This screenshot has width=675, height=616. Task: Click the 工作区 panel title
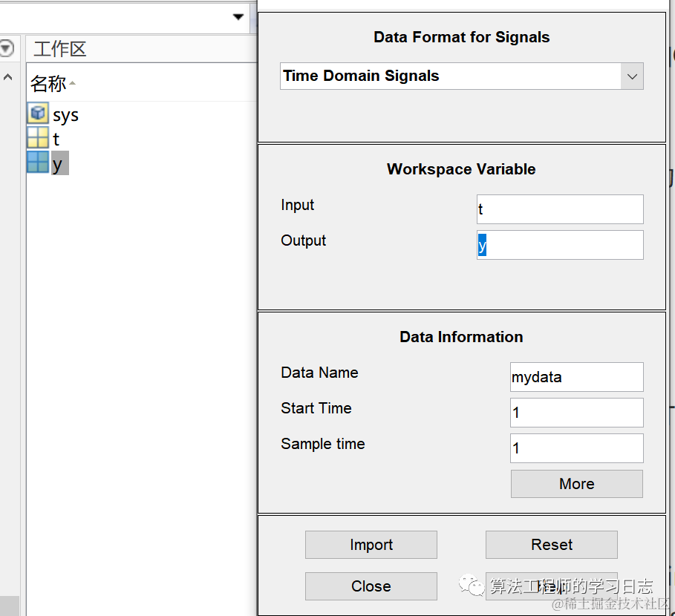pyautogui.click(x=60, y=49)
